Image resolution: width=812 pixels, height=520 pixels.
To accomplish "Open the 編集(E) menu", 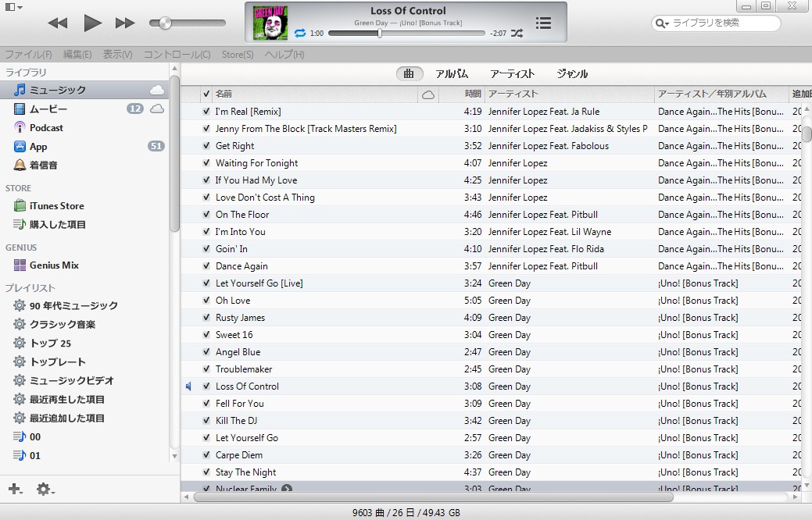I will (x=77, y=55).
